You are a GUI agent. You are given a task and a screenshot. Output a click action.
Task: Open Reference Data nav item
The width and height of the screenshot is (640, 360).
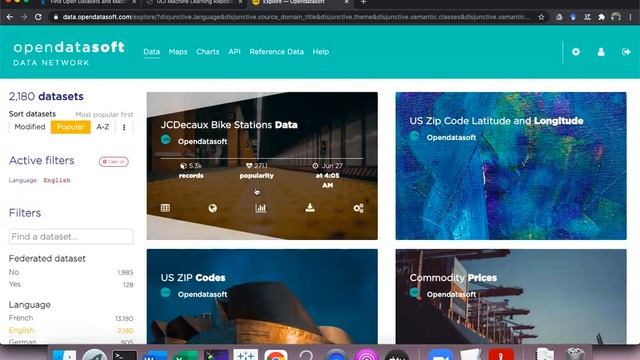(276, 52)
